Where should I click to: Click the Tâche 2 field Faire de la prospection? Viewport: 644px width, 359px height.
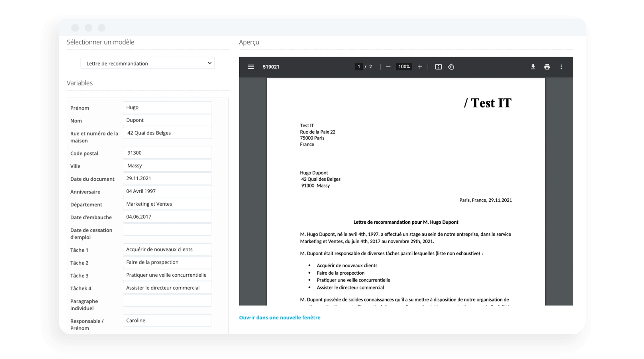click(x=167, y=262)
